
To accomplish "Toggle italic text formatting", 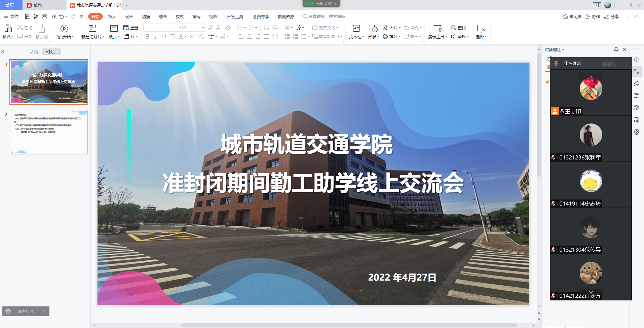I will (x=155, y=36).
